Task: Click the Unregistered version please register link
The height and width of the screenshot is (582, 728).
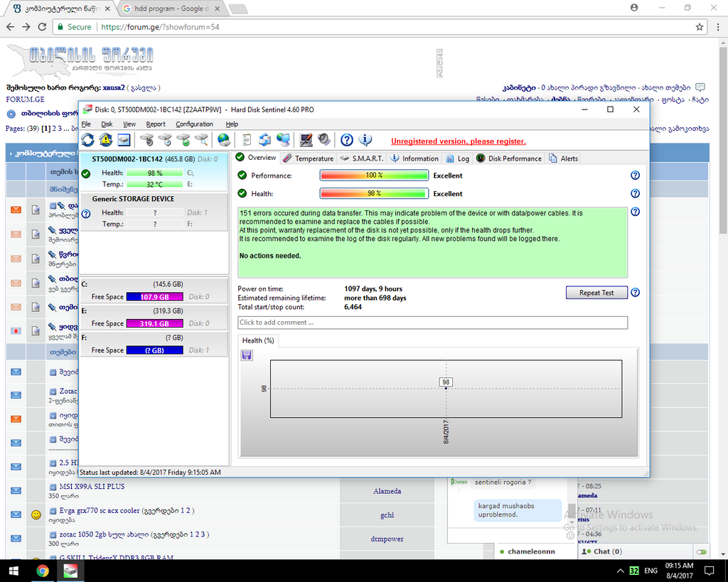Action: tap(459, 141)
